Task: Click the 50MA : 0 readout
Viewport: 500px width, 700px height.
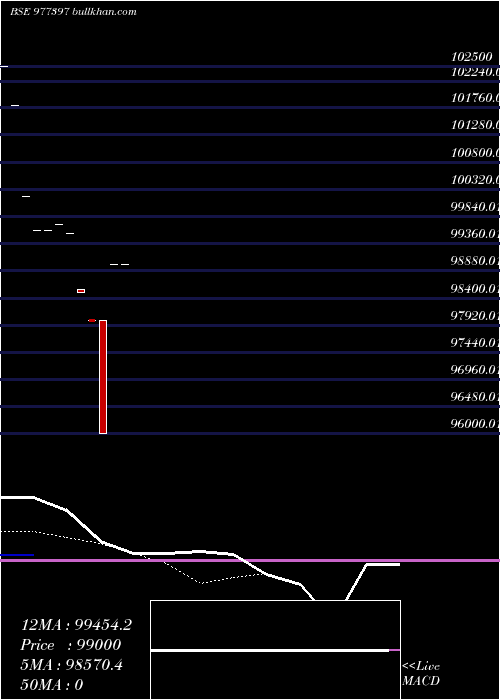Action: click(52, 685)
